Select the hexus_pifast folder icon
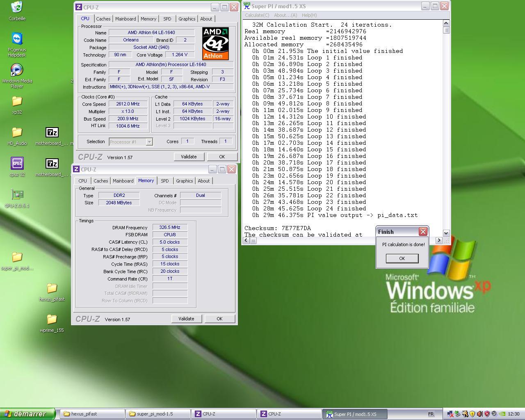This screenshot has height=420, width=525. pos(52,288)
